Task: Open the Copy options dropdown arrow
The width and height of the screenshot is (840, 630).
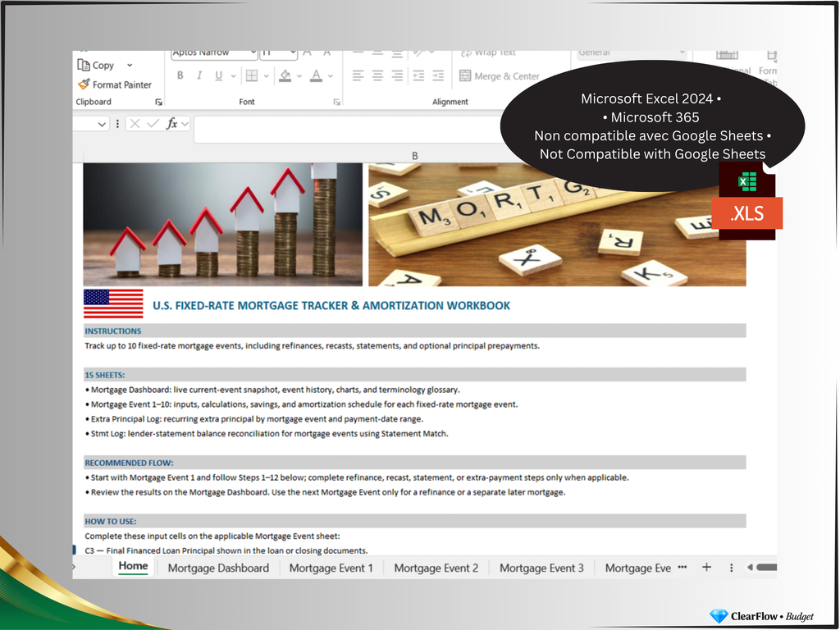Action: tap(130, 65)
